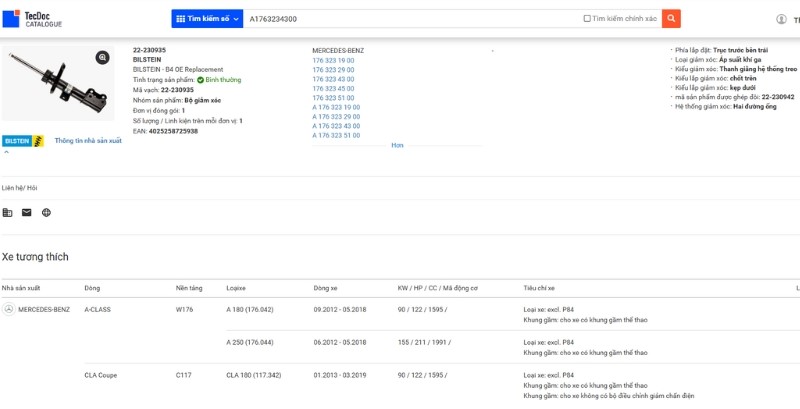Open OE number A 176 323 43 00
This screenshot has height=409, width=800.
click(x=336, y=126)
